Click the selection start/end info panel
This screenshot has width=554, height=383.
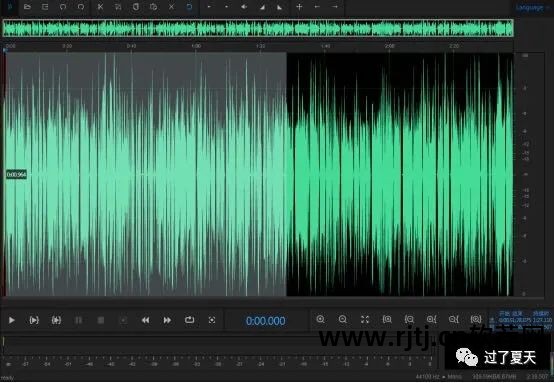pyautogui.click(x=521, y=320)
